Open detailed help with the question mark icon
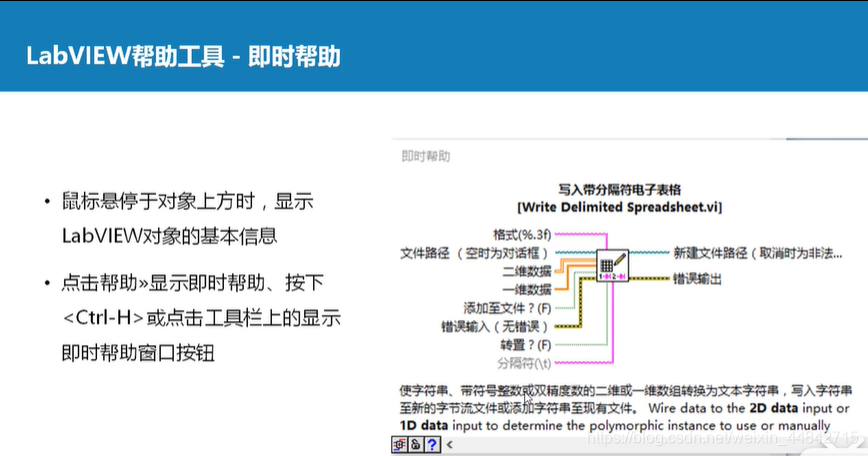This screenshot has width=868, height=456. click(x=432, y=444)
